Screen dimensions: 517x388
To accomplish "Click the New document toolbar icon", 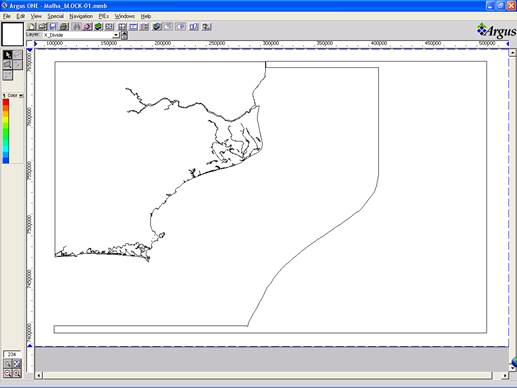I will 32,27.
